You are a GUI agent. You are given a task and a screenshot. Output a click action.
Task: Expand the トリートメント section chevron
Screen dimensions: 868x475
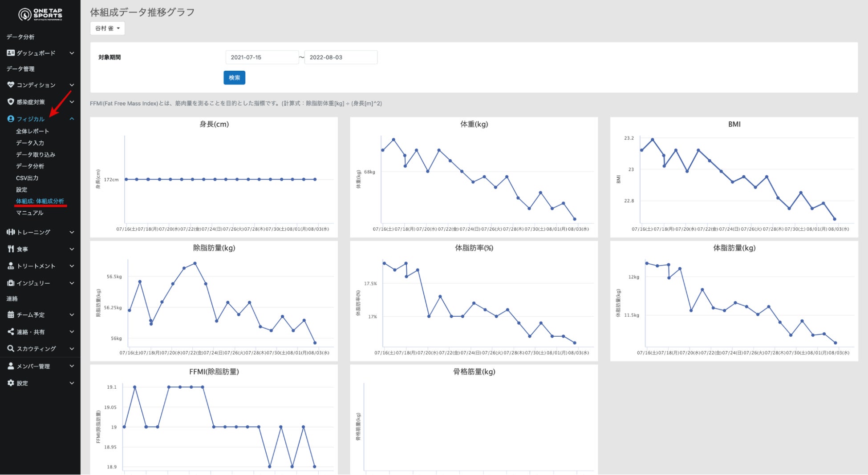[72, 266]
